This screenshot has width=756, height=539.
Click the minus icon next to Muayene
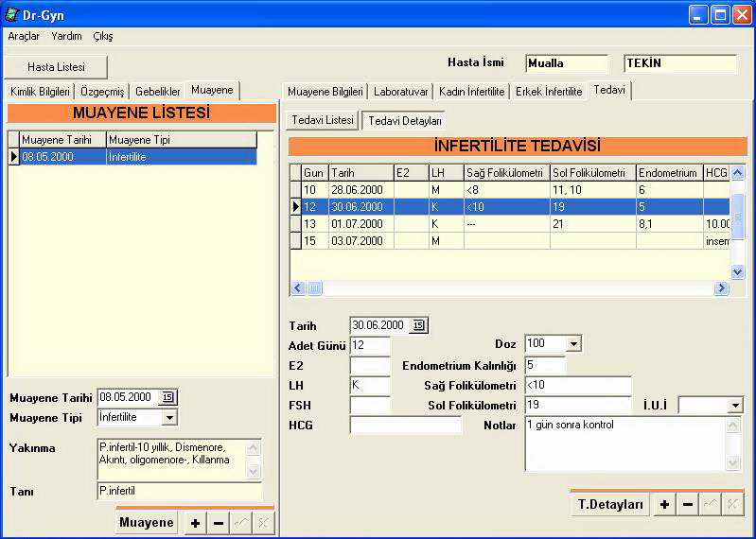[219, 523]
